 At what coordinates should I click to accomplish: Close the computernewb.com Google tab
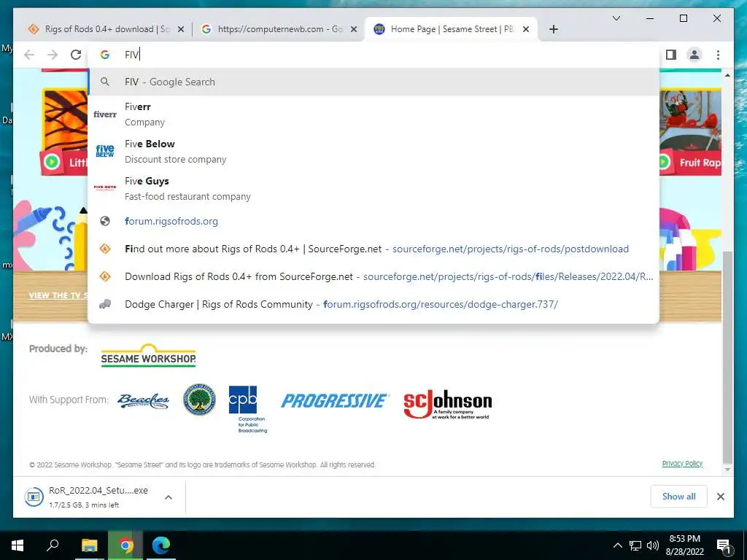tap(354, 29)
